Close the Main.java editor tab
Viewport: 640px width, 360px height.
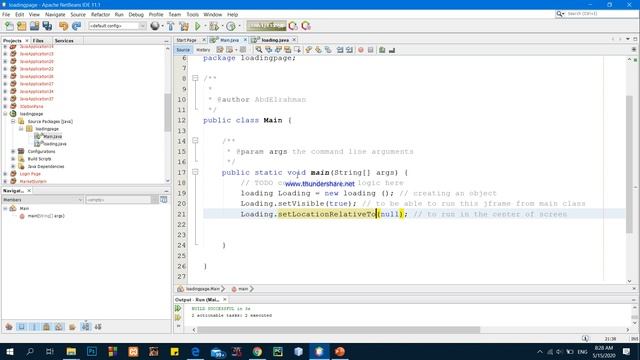[x=245, y=40]
